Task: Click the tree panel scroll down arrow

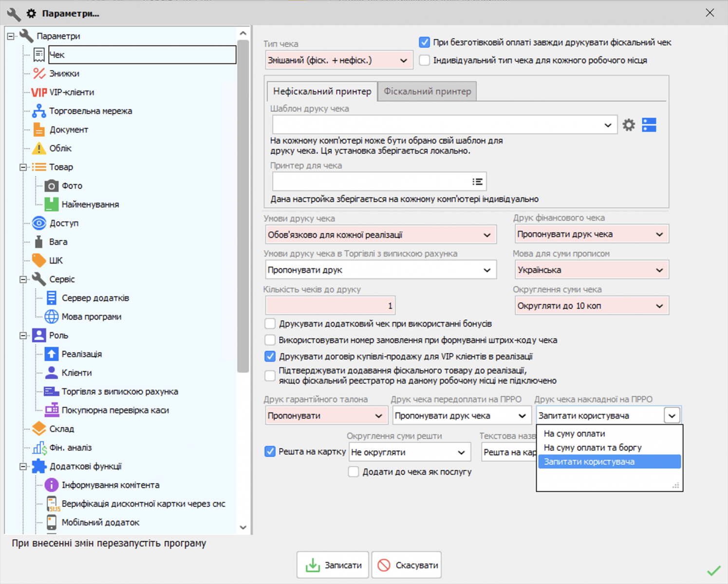Action: [x=243, y=528]
